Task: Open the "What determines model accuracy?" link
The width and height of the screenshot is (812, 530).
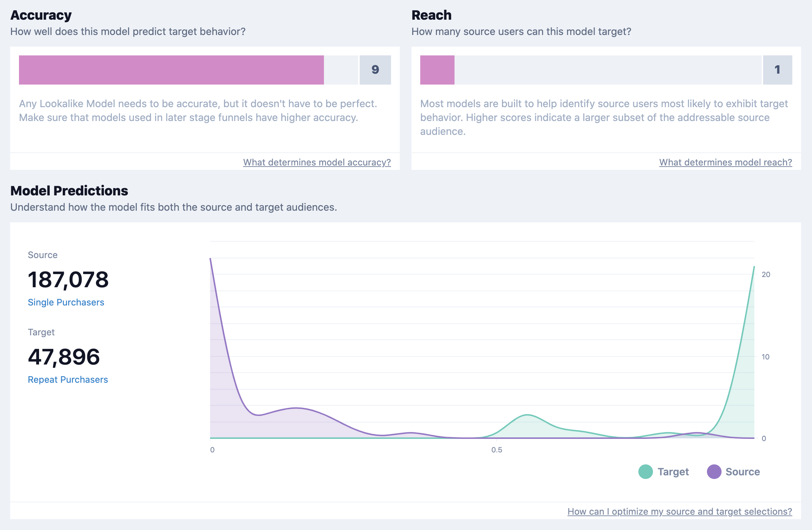Action: tap(317, 162)
